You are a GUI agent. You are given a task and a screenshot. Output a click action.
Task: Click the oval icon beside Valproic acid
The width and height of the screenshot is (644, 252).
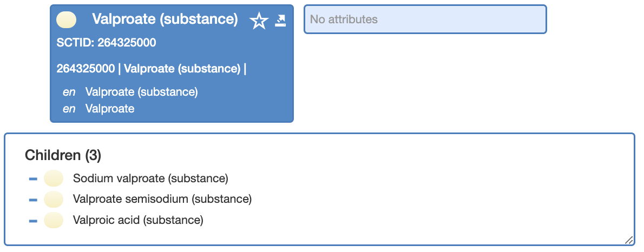(x=54, y=221)
